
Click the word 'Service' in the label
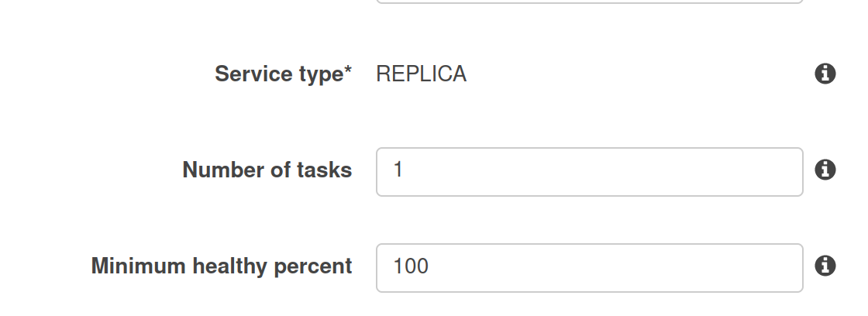248,74
